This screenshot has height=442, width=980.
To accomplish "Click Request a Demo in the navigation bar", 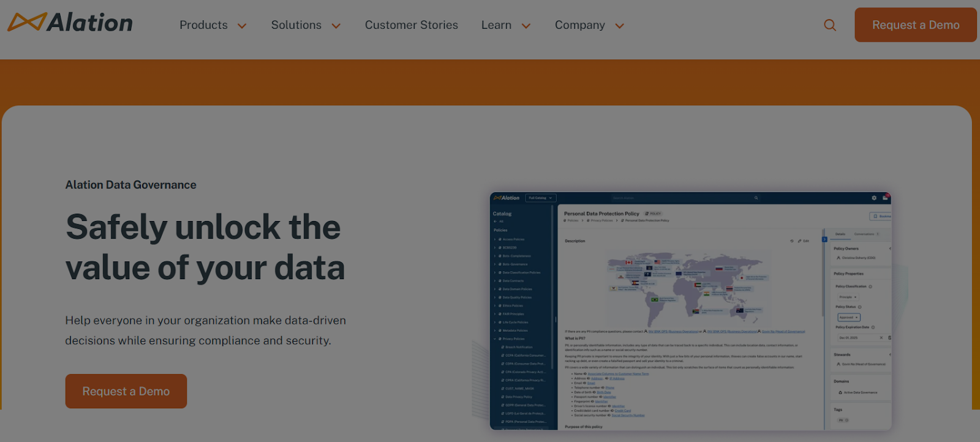I will point(916,25).
